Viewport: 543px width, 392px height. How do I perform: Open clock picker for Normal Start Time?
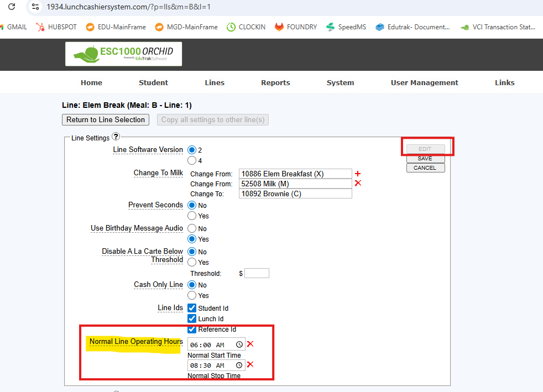tap(239, 344)
